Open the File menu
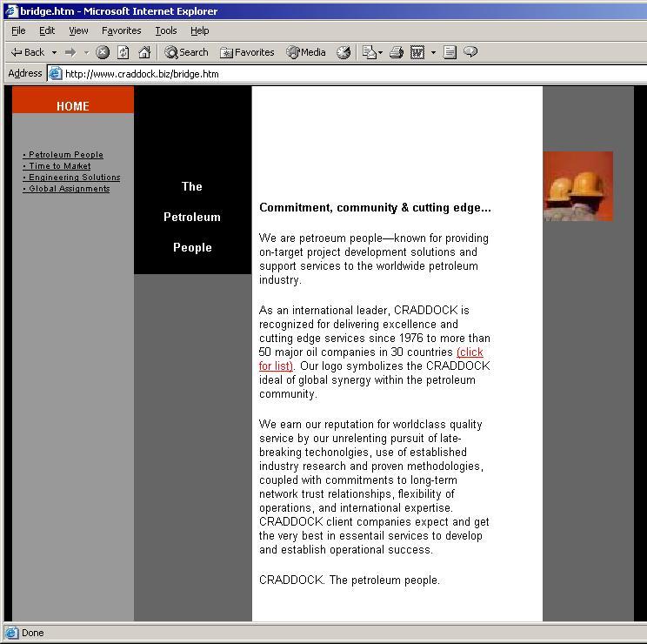The height and width of the screenshot is (644, 647). click(18, 30)
